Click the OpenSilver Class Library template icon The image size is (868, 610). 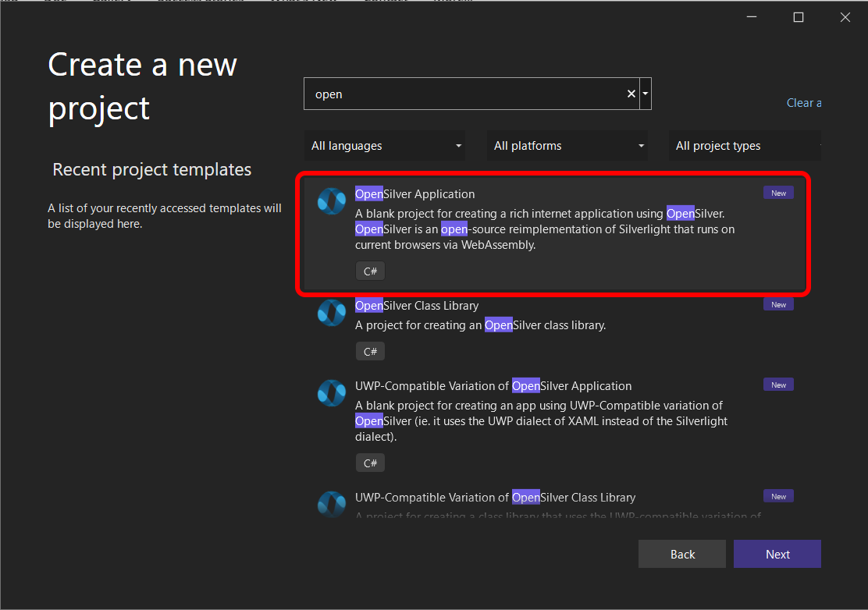pos(332,313)
